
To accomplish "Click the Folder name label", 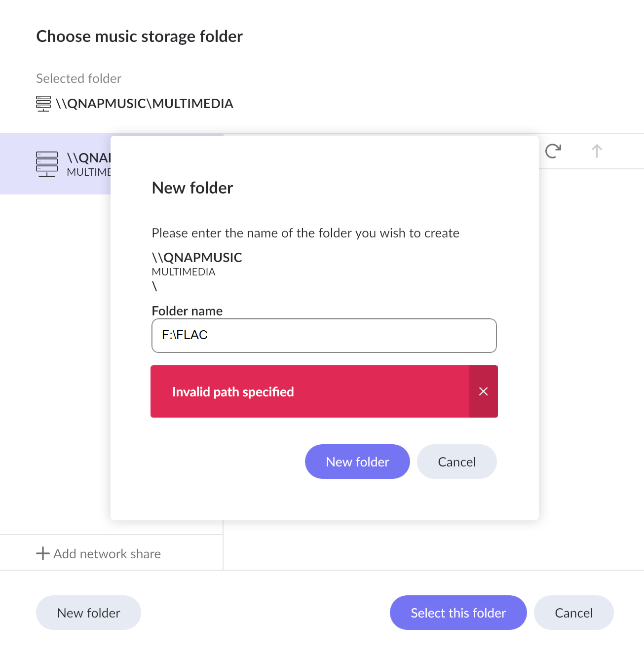I will click(x=187, y=311).
